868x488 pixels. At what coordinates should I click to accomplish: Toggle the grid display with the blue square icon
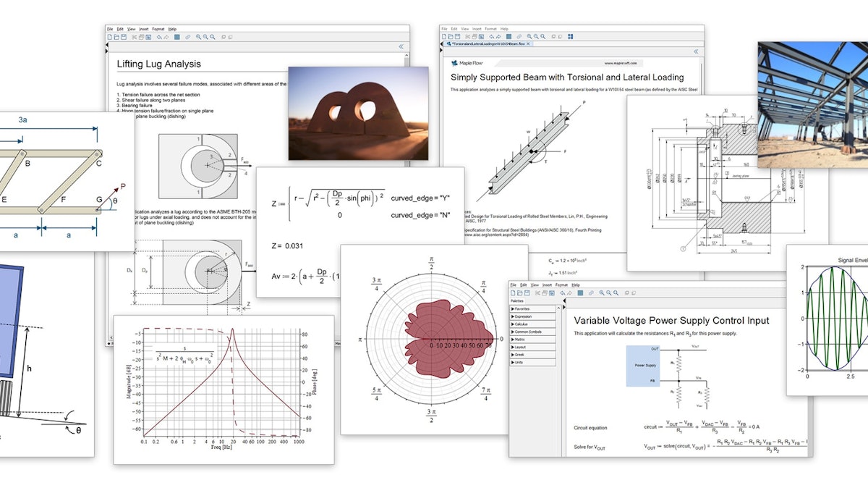coord(509,36)
